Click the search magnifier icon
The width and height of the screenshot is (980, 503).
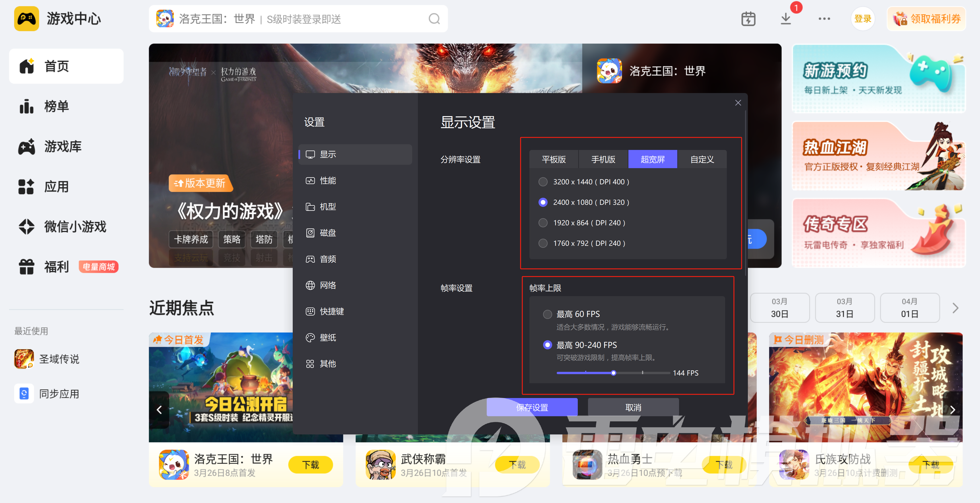tap(434, 19)
